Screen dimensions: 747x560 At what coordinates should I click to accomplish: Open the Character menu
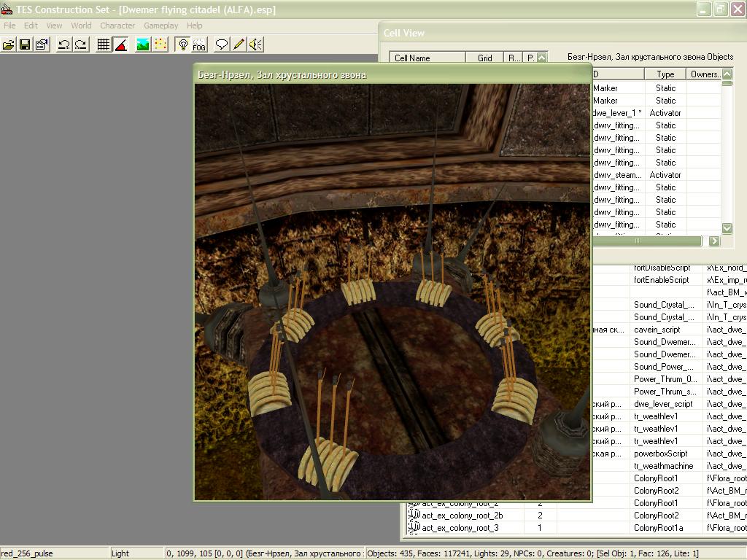point(117,26)
